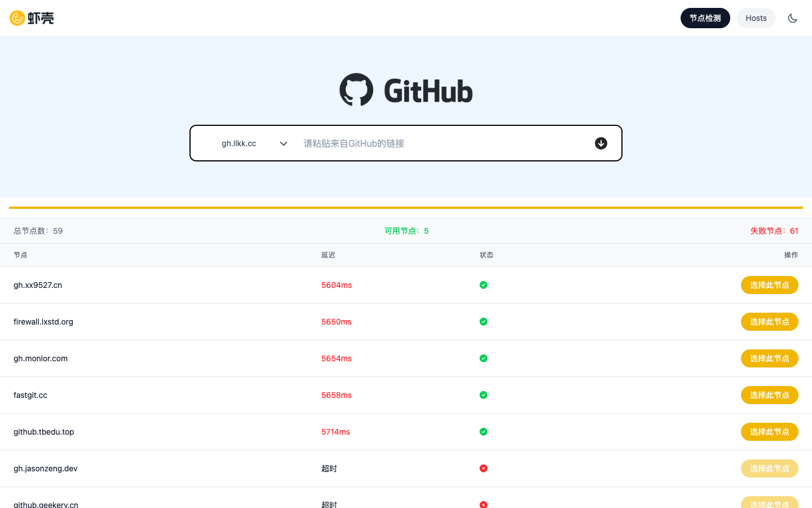
Task: Click the download arrow submit icon
Action: (x=601, y=143)
